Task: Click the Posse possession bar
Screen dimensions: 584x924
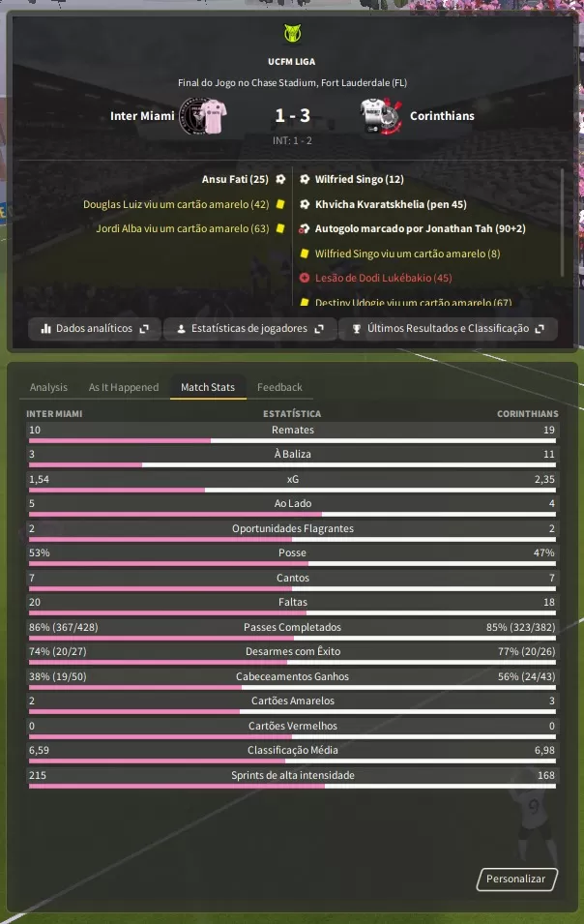Action: click(293, 564)
